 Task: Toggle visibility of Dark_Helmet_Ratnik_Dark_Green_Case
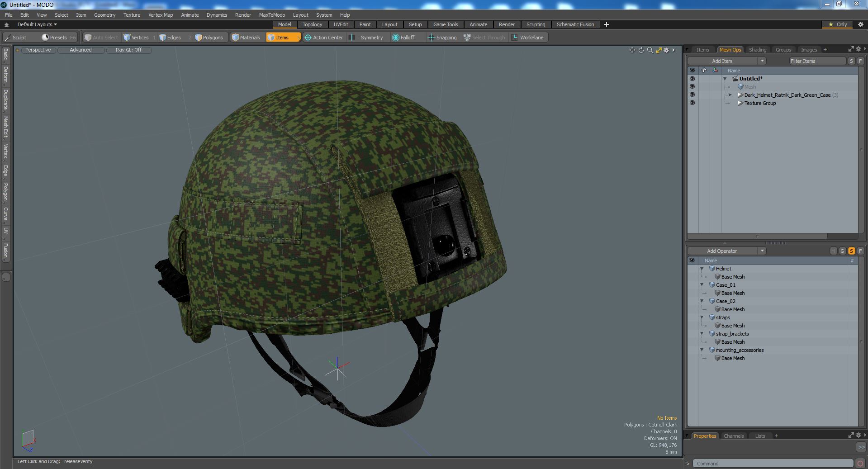point(692,95)
